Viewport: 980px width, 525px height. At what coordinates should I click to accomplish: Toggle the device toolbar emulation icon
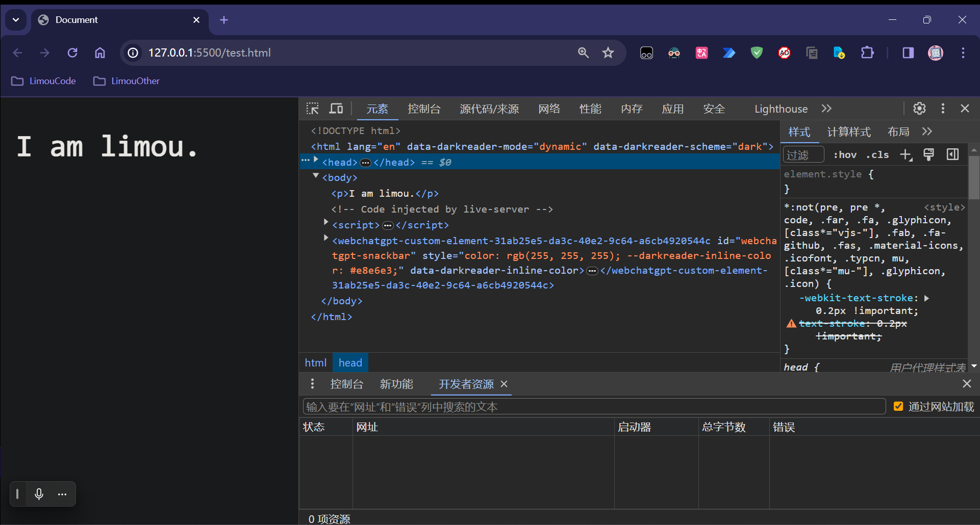336,109
